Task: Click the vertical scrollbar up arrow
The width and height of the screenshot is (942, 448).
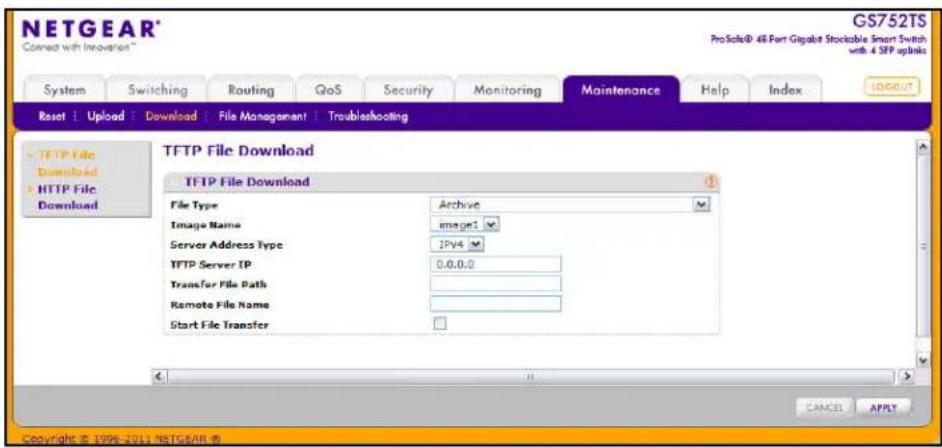Action: pyautogui.click(x=924, y=147)
